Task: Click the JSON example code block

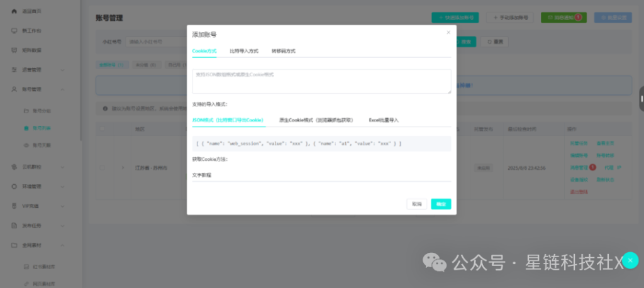Action: [x=321, y=144]
